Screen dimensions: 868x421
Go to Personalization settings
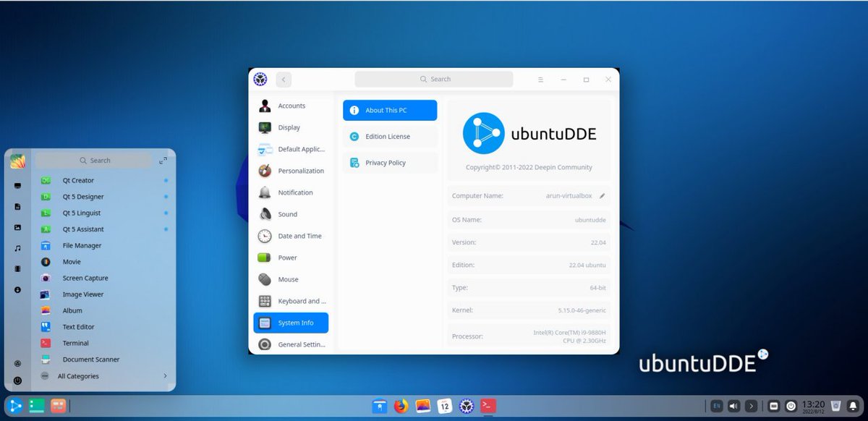point(291,171)
